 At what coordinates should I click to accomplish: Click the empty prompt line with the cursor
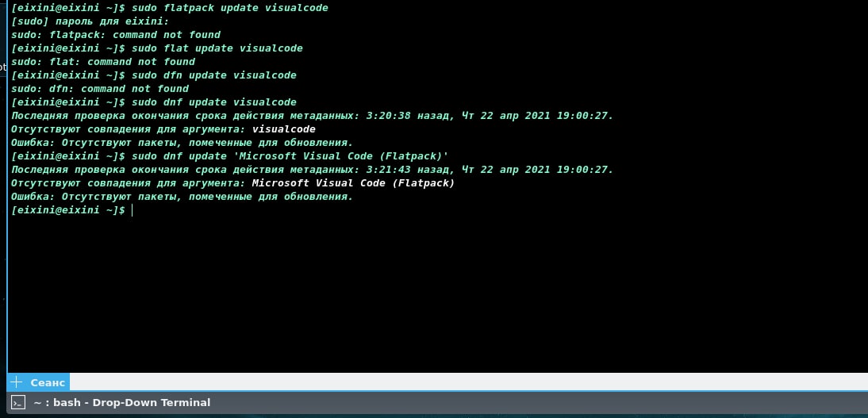tap(72, 210)
